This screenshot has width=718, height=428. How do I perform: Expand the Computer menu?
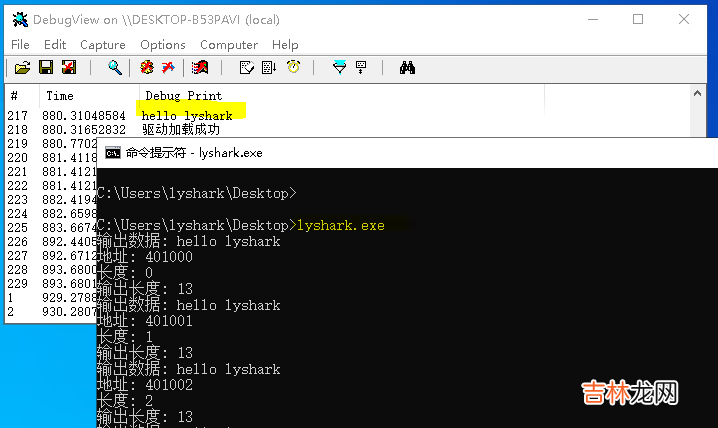[228, 44]
